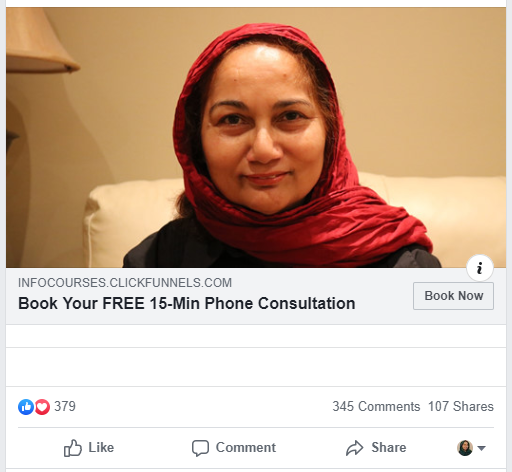Click the thumbs-up outline icon beside Like

point(73,448)
